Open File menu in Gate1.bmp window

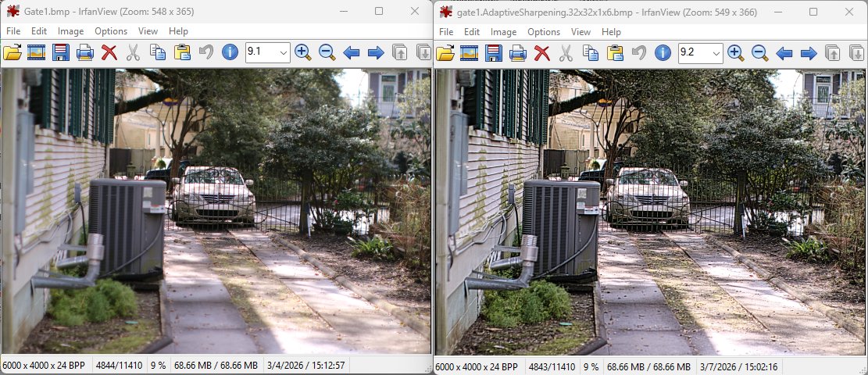13,31
